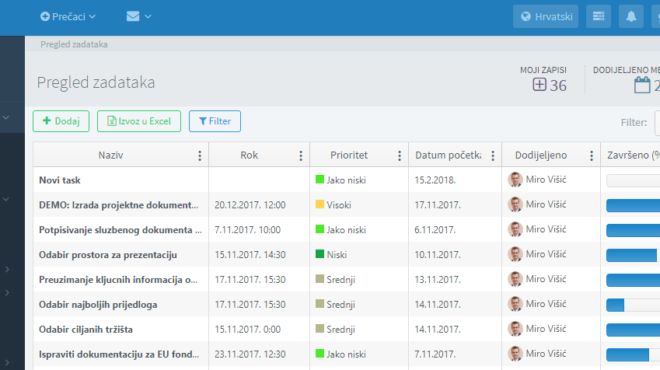Viewport: 660px width, 370px height.
Task: Open Moji zapisi count 36
Action: [550, 85]
